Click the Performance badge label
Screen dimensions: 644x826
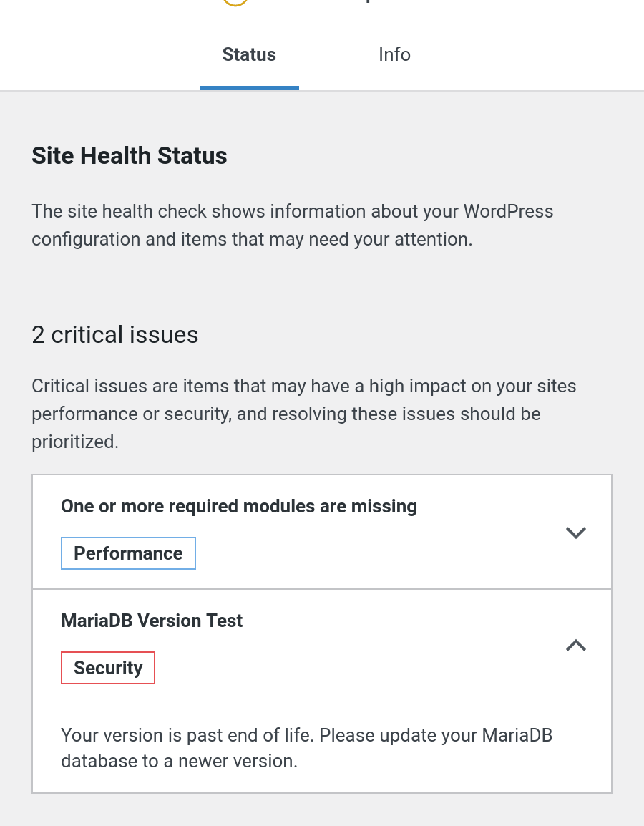point(129,553)
